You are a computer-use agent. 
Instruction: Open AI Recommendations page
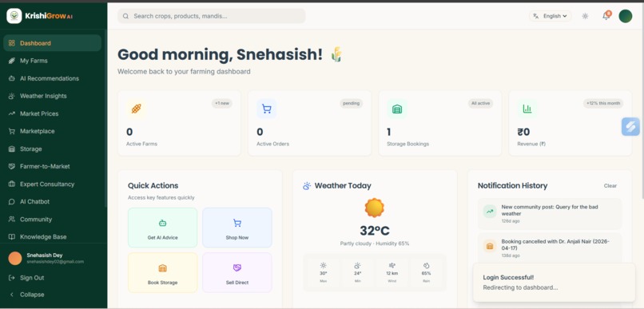coord(52,78)
